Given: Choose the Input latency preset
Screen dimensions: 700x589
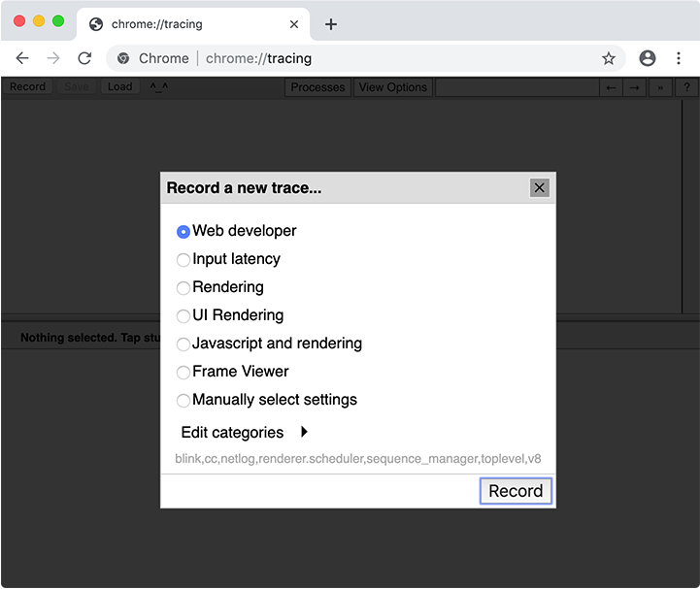Looking at the screenshot, I should pos(183,260).
